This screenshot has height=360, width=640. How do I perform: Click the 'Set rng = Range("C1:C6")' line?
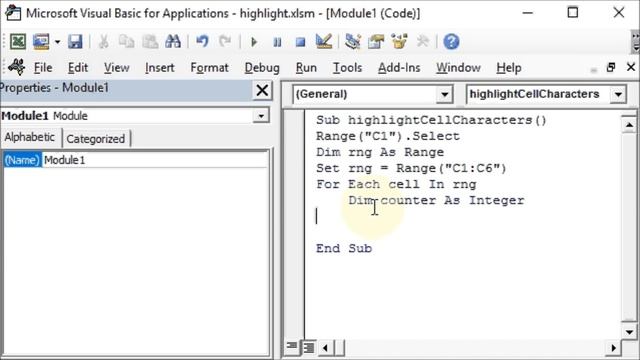411,168
